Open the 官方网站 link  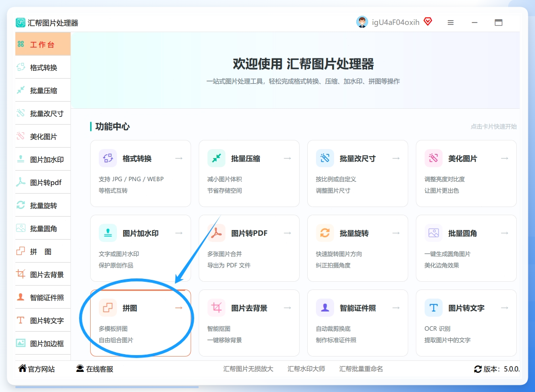[36, 369]
